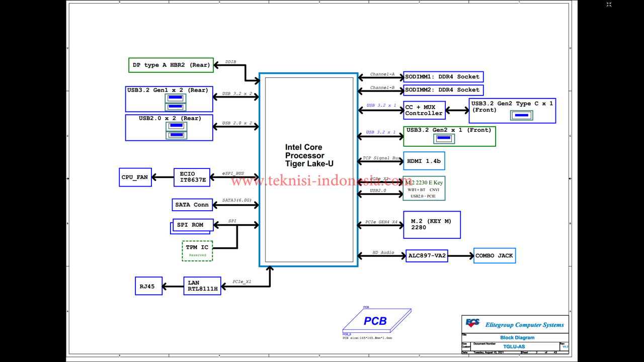Click the USB Type-C connector symbol
The width and height of the screenshot is (644, 362).
(522, 116)
